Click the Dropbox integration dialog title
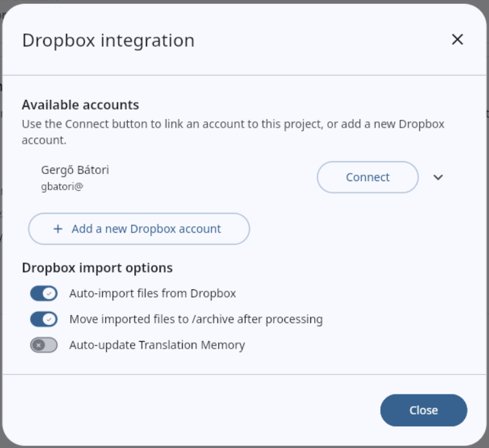This screenshot has width=489, height=448. click(108, 41)
